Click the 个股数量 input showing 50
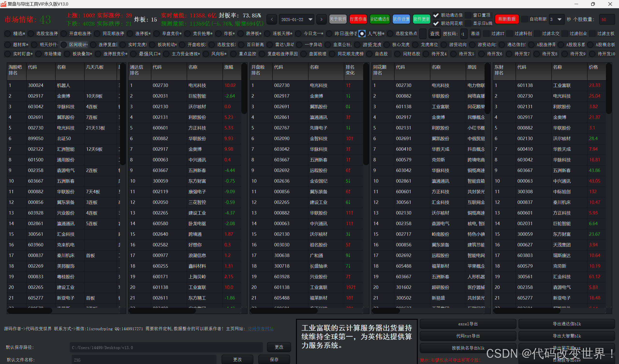The height and width of the screenshot is (364, 619). coord(607,19)
